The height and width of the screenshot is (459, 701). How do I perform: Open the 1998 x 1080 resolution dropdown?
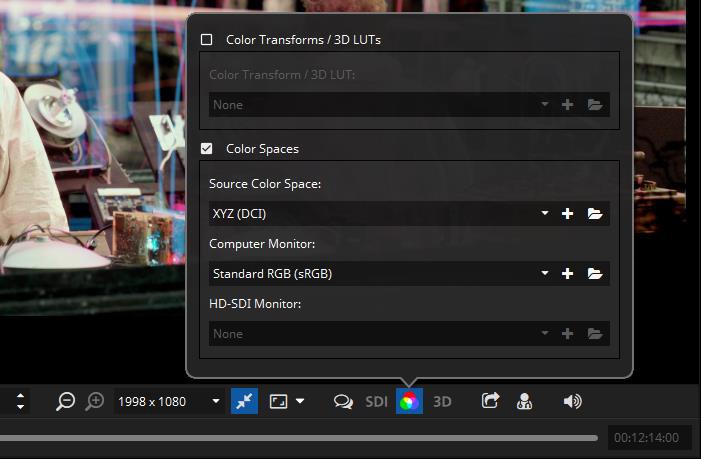[x=168, y=401]
